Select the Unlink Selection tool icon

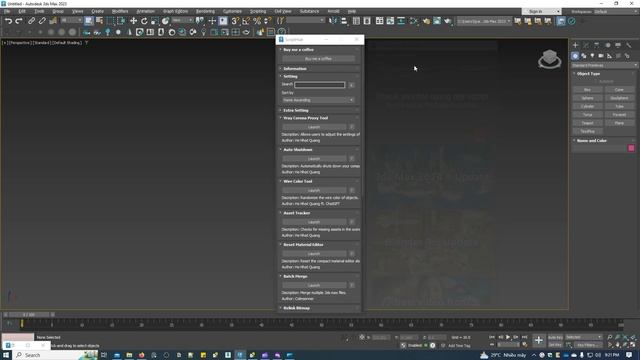click(x=42, y=21)
